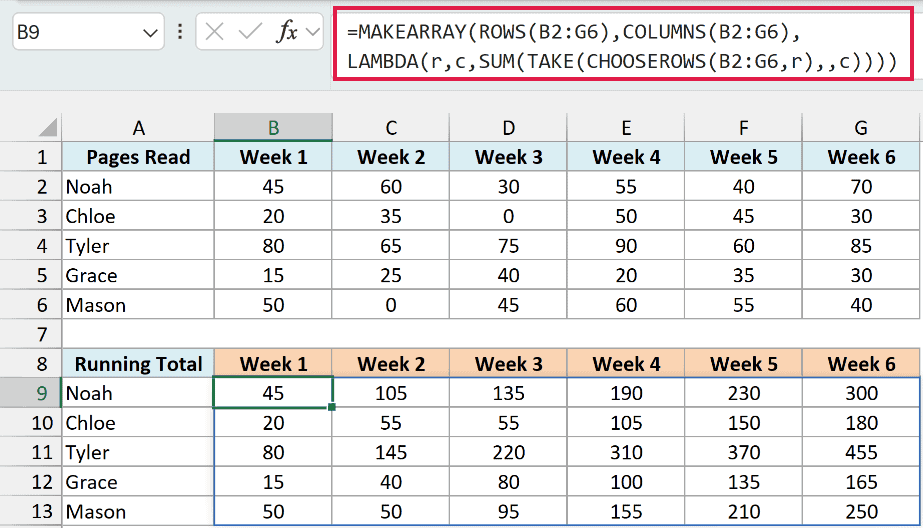Click cell E13 with value 155

(626, 511)
